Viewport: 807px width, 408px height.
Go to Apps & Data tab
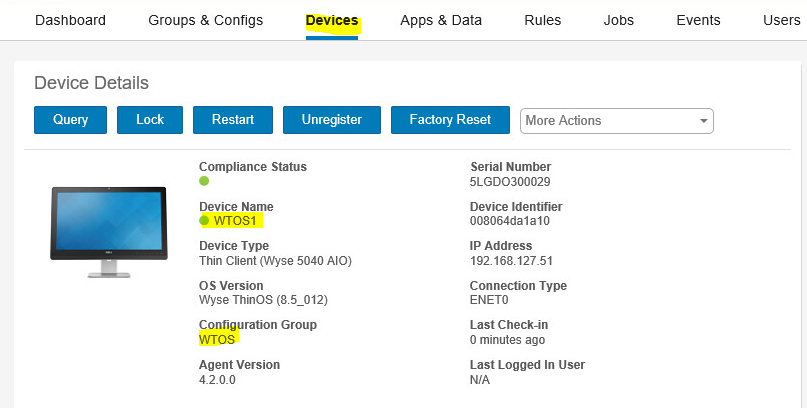click(x=440, y=20)
